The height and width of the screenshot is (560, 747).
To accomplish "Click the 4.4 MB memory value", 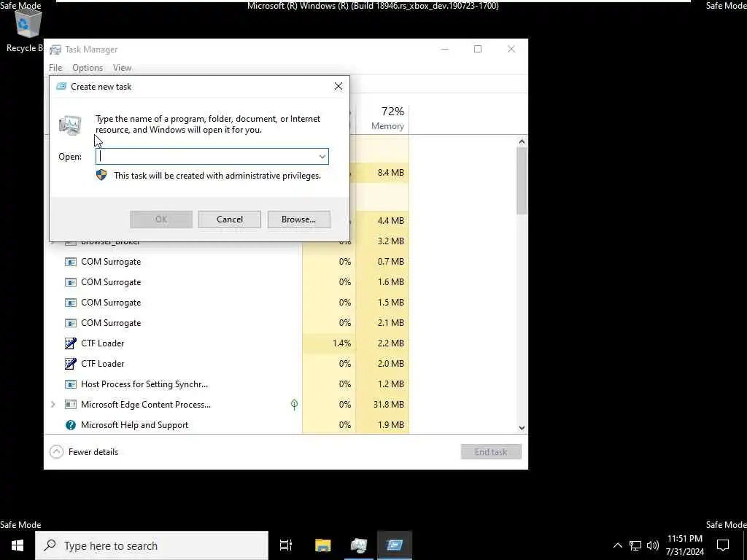I will [391, 221].
